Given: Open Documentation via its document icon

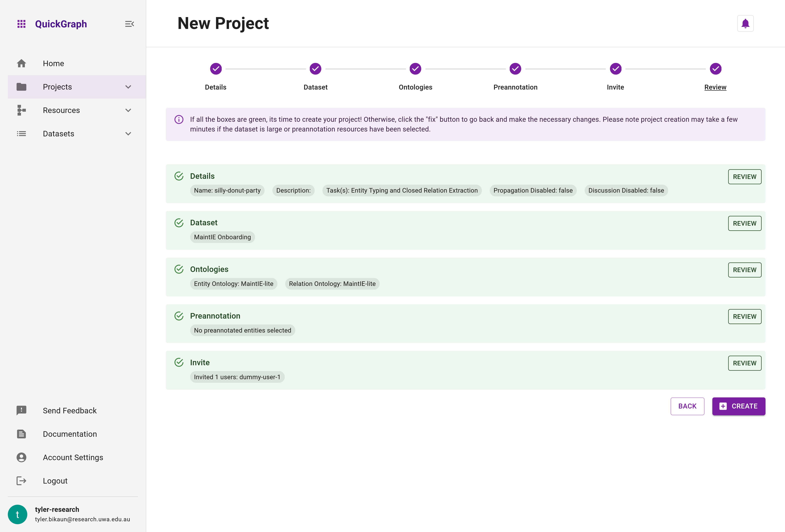Looking at the screenshot, I should click(x=21, y=434).
